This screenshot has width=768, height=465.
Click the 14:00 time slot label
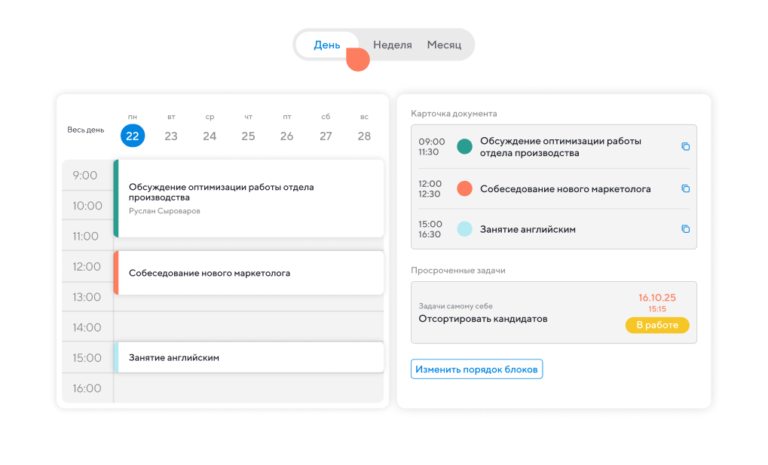87,327
